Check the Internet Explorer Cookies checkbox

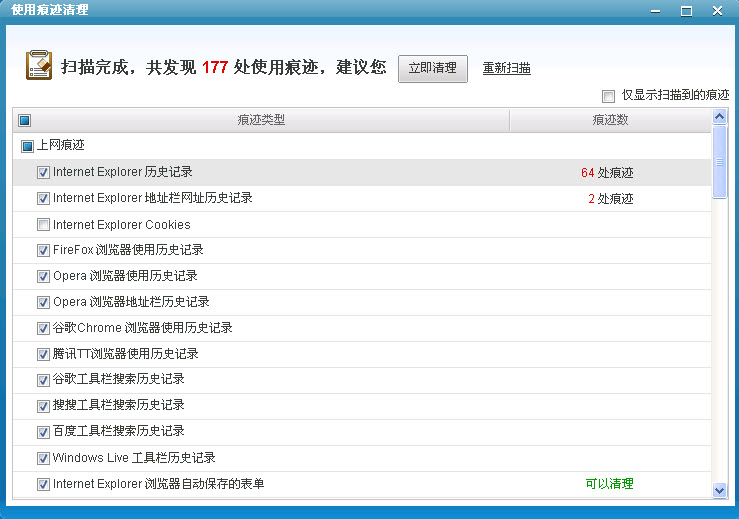(x=43, y=225)
